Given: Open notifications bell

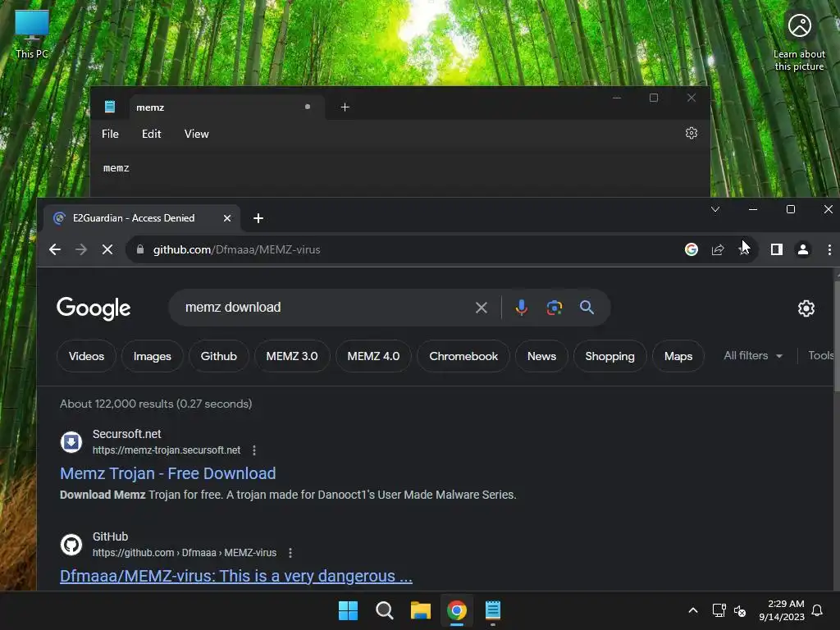Looking at the screenshot, I should 818,610.
